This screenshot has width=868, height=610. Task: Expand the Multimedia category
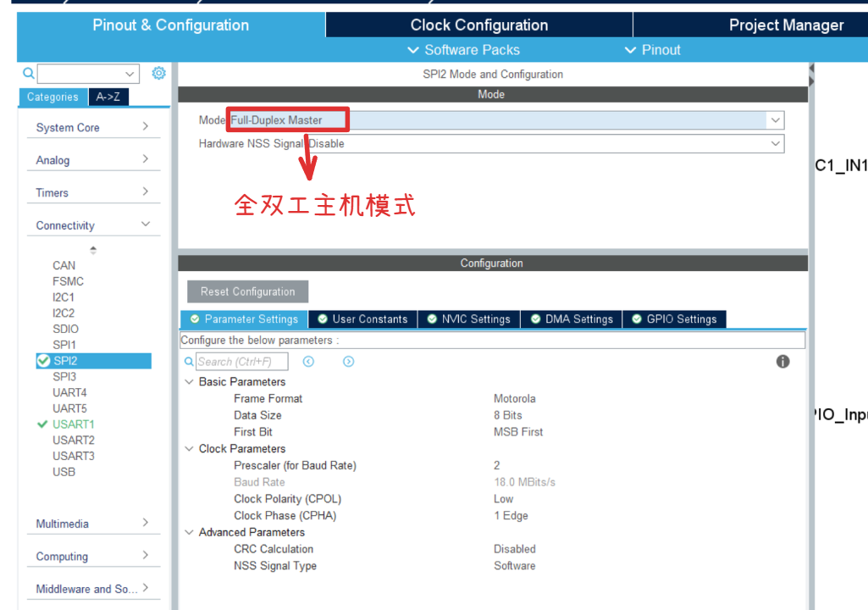[x=93, y=524]
